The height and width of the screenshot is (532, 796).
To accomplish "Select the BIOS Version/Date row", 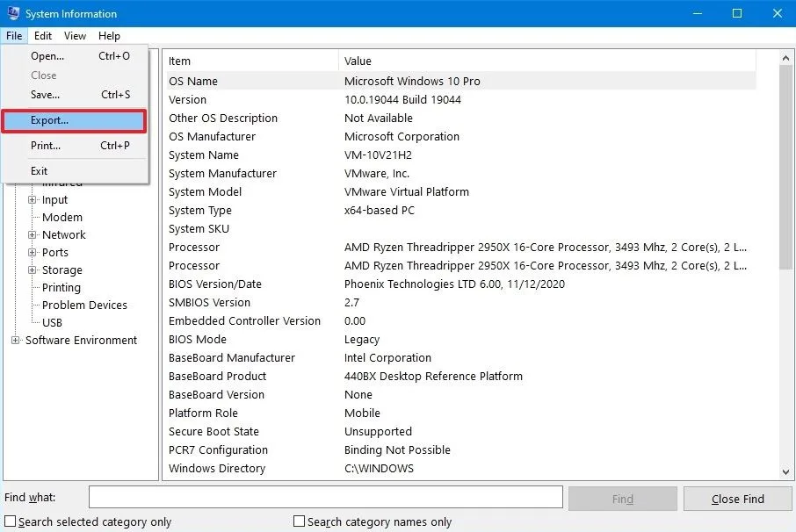I will pyautogui.click(x=461, y=284).
